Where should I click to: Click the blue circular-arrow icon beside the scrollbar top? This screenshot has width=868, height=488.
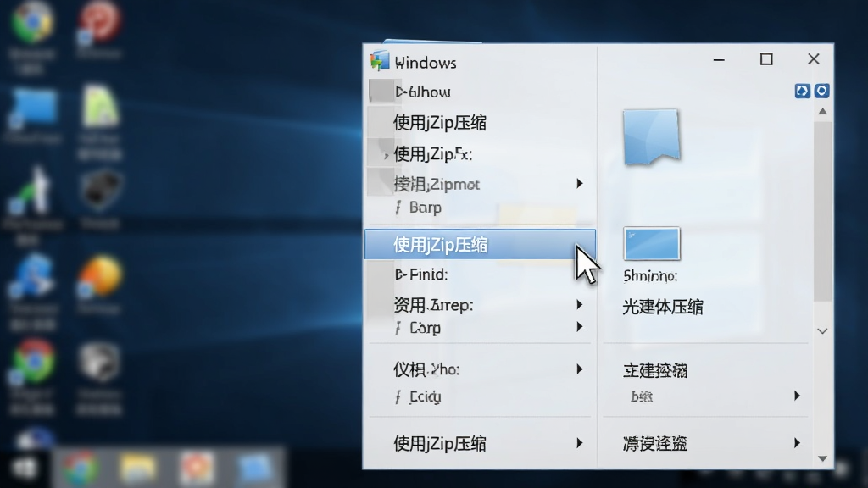click(x=821, y=91)
